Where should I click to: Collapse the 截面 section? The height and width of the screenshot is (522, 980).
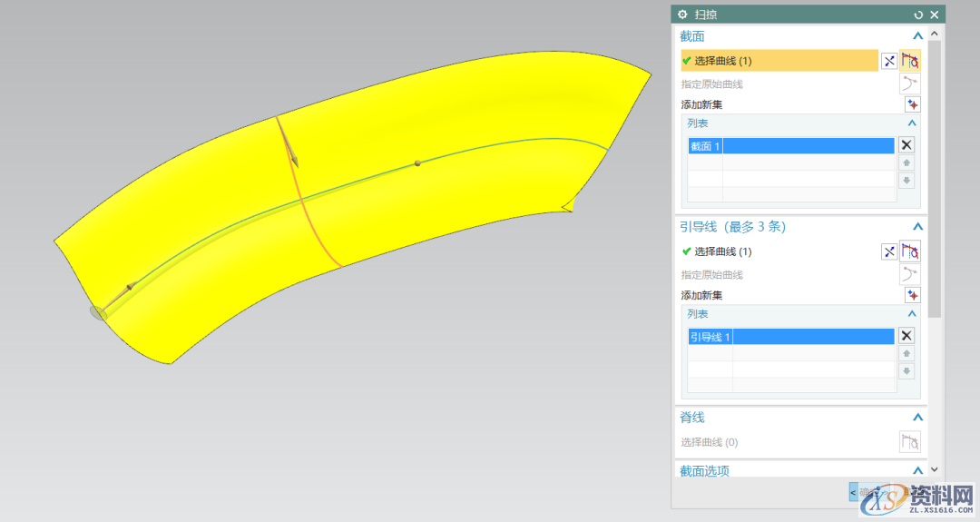(917, 36)
